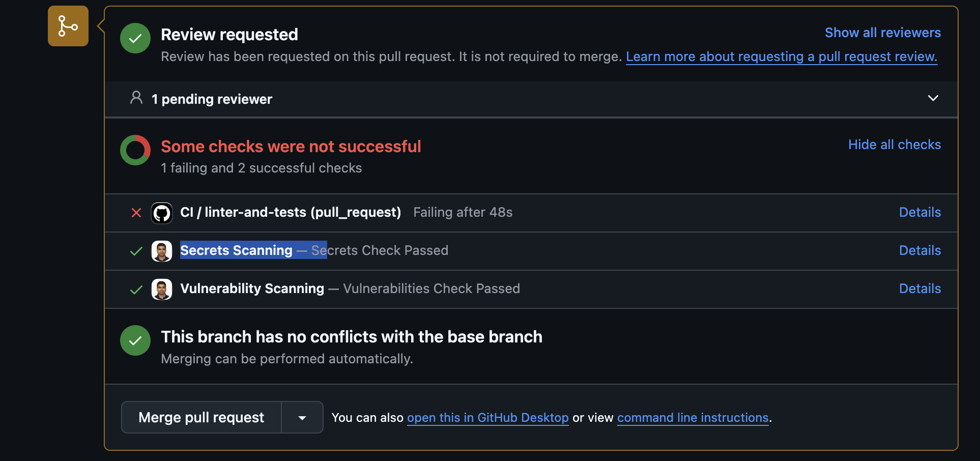This screenshot has height=461, width=980.
Task: Click the red-green checks status circle icon
Action: coord(135,150)
